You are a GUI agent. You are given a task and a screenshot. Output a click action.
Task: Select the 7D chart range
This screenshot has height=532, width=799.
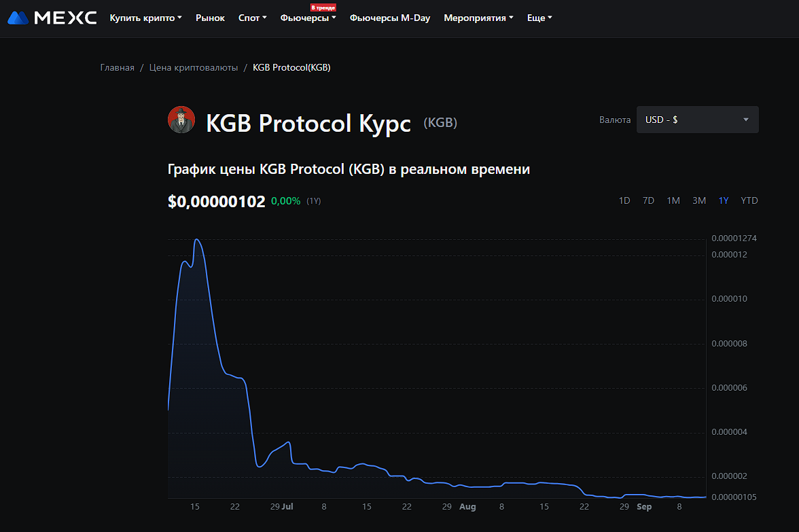point(648,200)
